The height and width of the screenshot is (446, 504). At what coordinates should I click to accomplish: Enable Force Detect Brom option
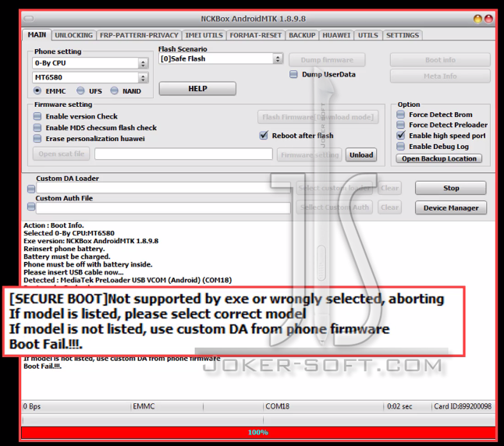pos(400,115)
